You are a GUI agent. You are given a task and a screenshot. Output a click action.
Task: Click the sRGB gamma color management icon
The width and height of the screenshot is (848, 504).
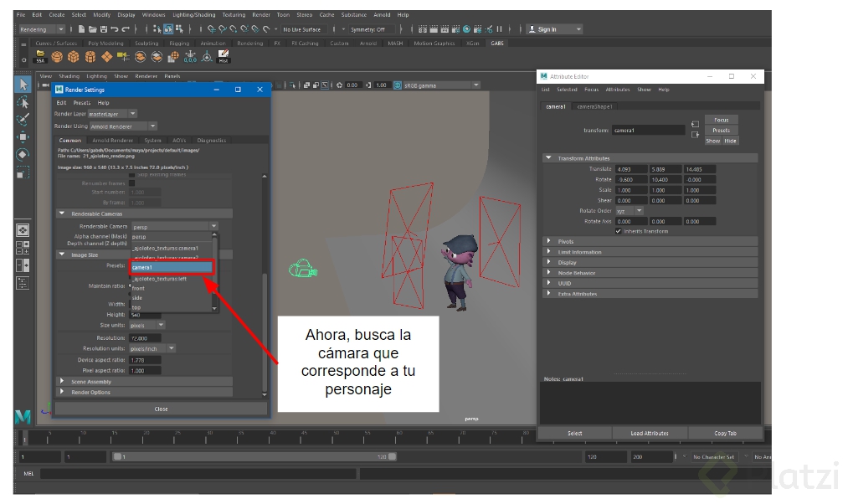(398, 85)
